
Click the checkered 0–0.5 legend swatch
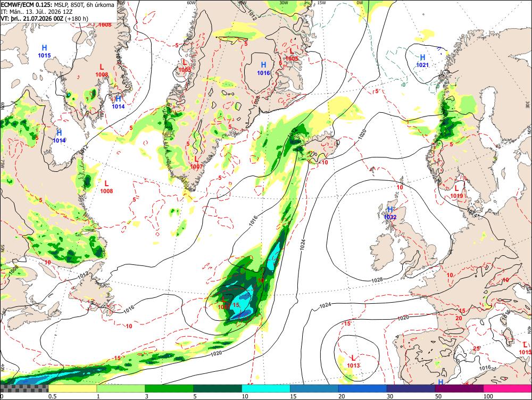tap(24, 388)
